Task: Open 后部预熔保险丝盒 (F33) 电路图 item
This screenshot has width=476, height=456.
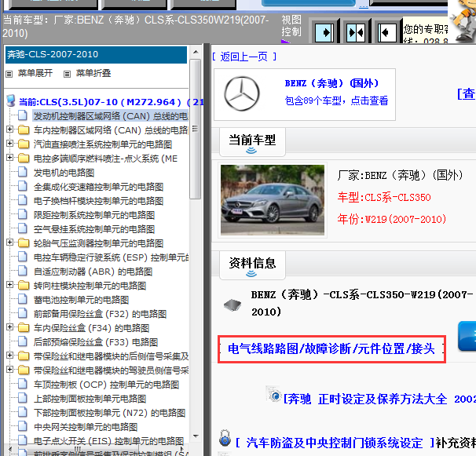Action: click(x=96, y=342)
